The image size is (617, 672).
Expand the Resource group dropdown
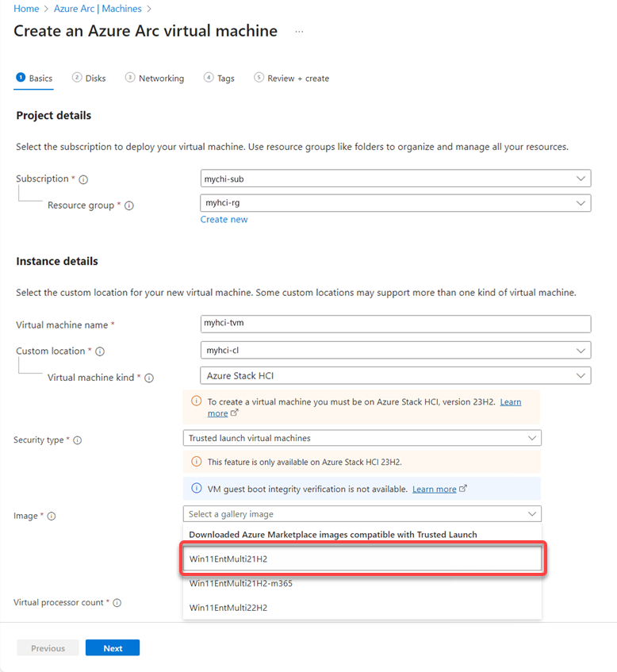[x=396, y=203]
